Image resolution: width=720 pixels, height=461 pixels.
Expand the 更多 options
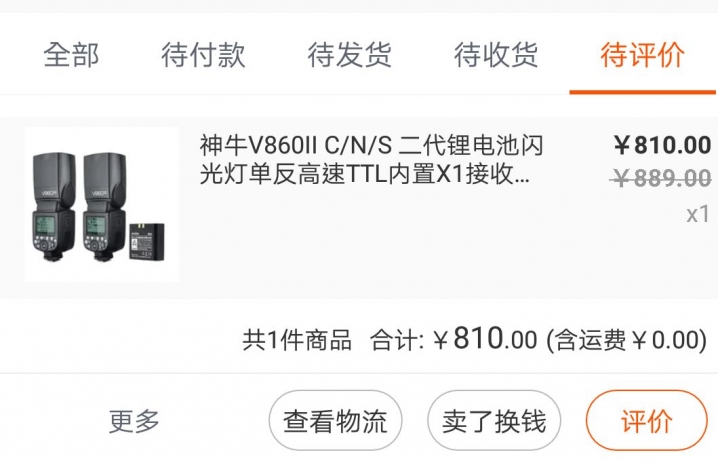click(134, 421)
